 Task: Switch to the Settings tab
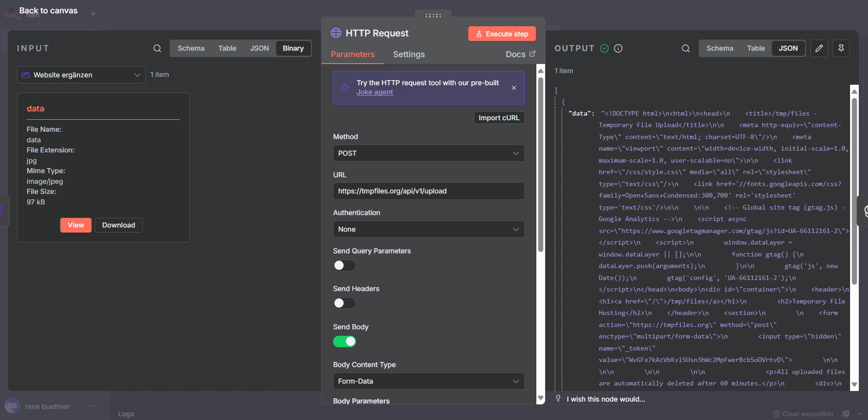tap(408, 54)
